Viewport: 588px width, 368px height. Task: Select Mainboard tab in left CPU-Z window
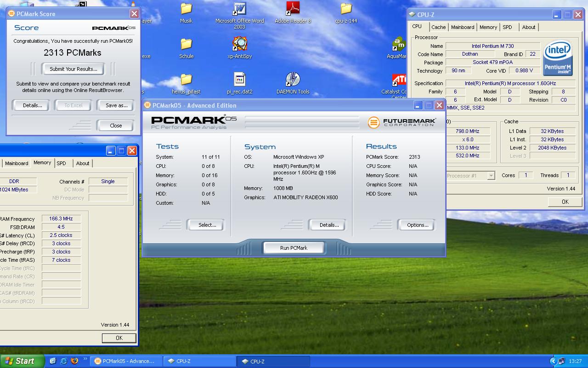pyautogui.click(x=17, y=163)
